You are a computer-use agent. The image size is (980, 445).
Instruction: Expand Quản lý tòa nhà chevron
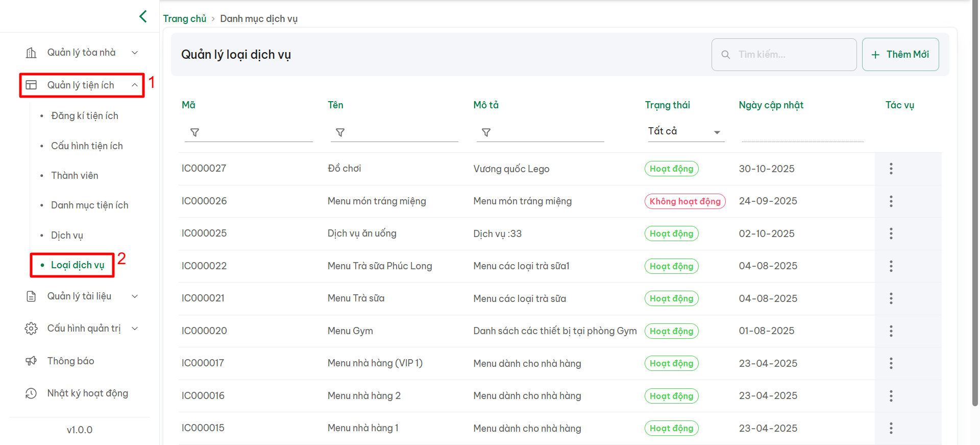(x=135, y=53)
